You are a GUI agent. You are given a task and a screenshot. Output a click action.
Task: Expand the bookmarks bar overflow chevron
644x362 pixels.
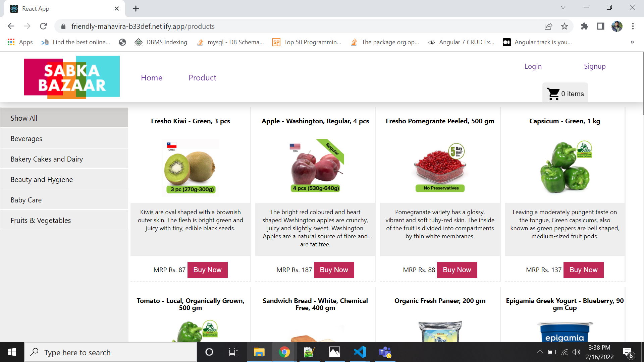coord(633,42)
